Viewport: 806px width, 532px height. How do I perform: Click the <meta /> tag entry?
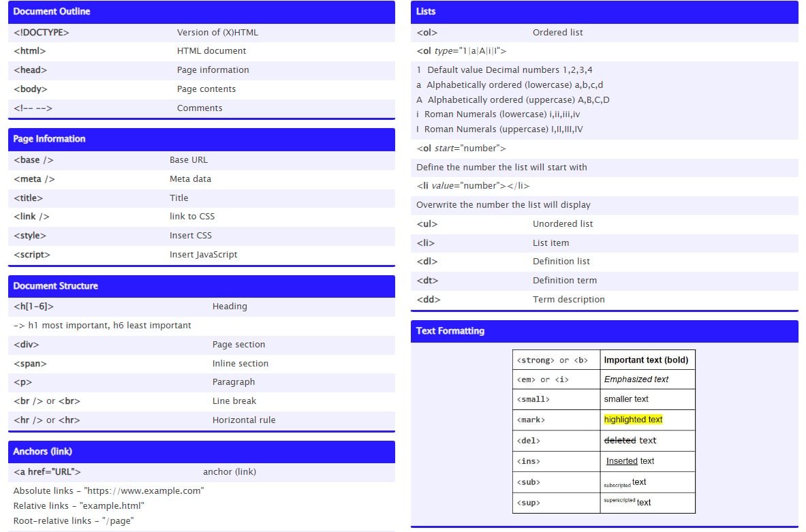pos(34,179)
